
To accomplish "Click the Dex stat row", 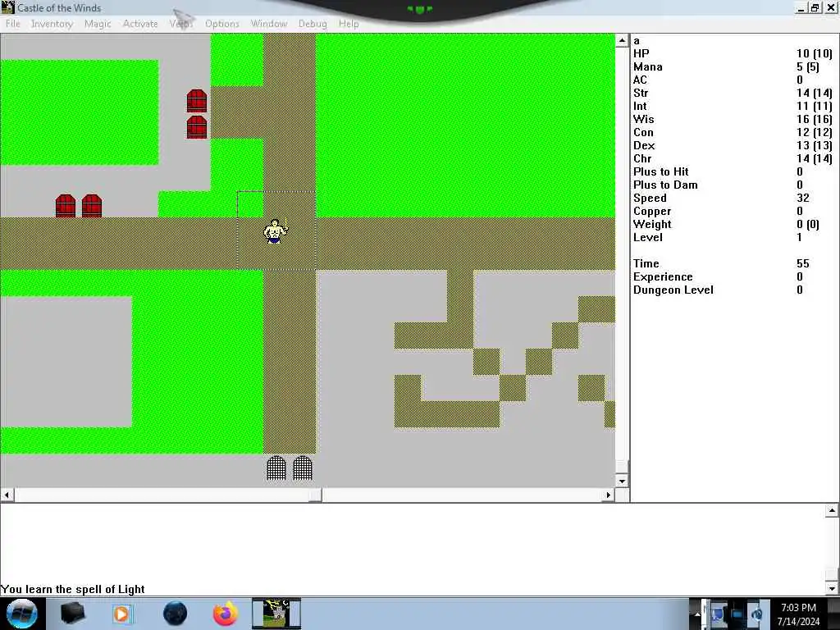I will click(733, 145).
